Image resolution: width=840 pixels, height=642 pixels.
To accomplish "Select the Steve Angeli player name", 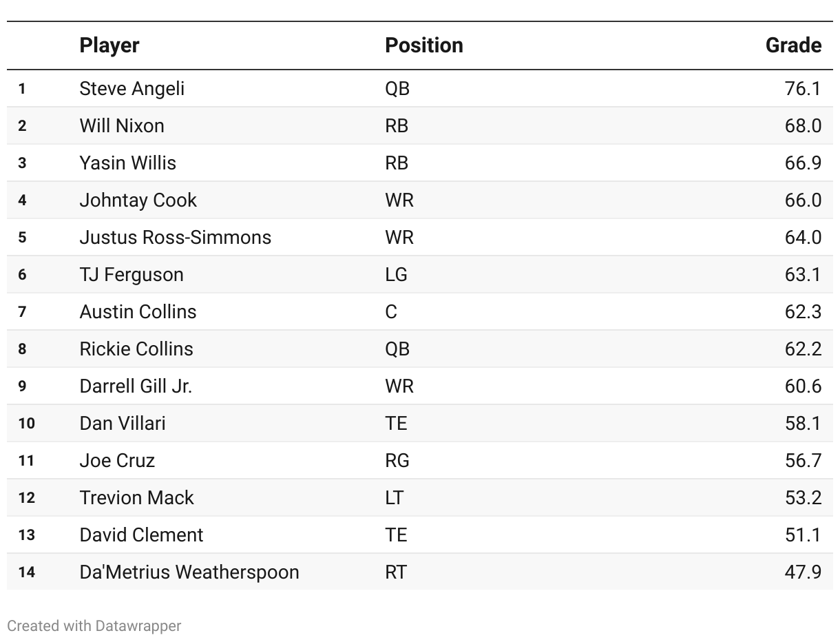I will [x=132, y=89].
